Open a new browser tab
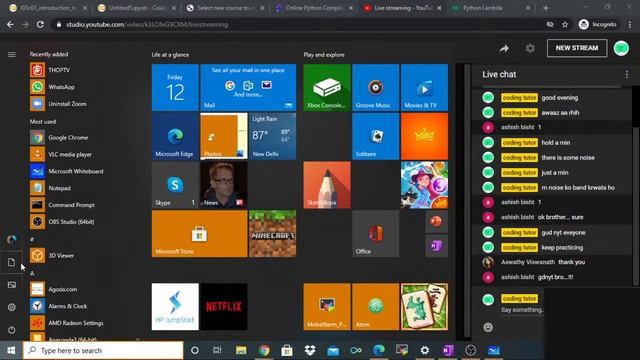This screenshot has height=360, width=640. (x=545, y=8)
